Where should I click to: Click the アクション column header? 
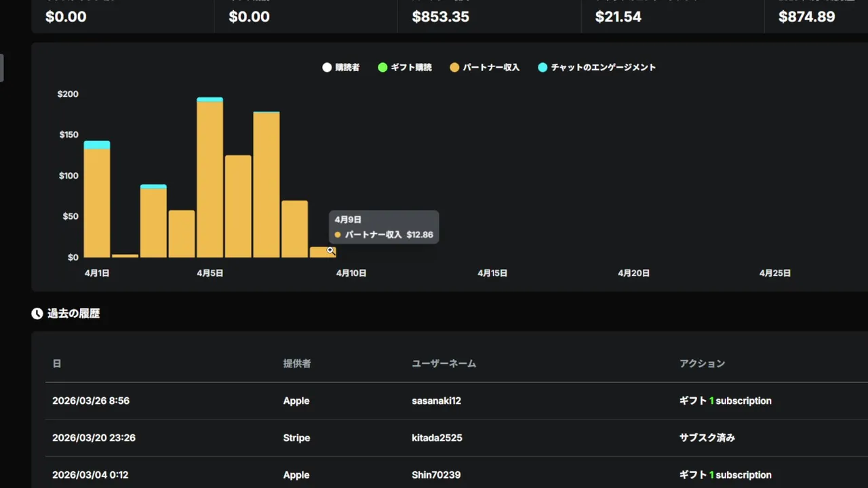click(x=702, y=363)
